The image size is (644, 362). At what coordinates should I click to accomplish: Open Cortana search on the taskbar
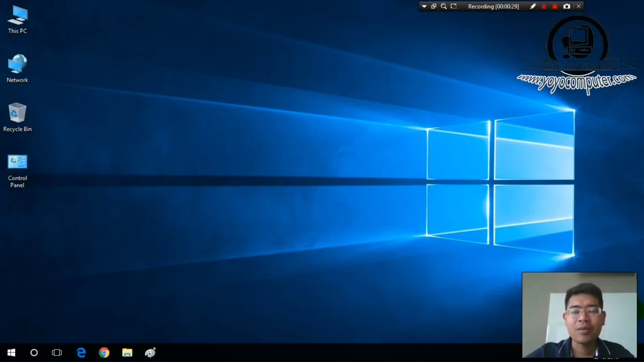click(34, 352)
